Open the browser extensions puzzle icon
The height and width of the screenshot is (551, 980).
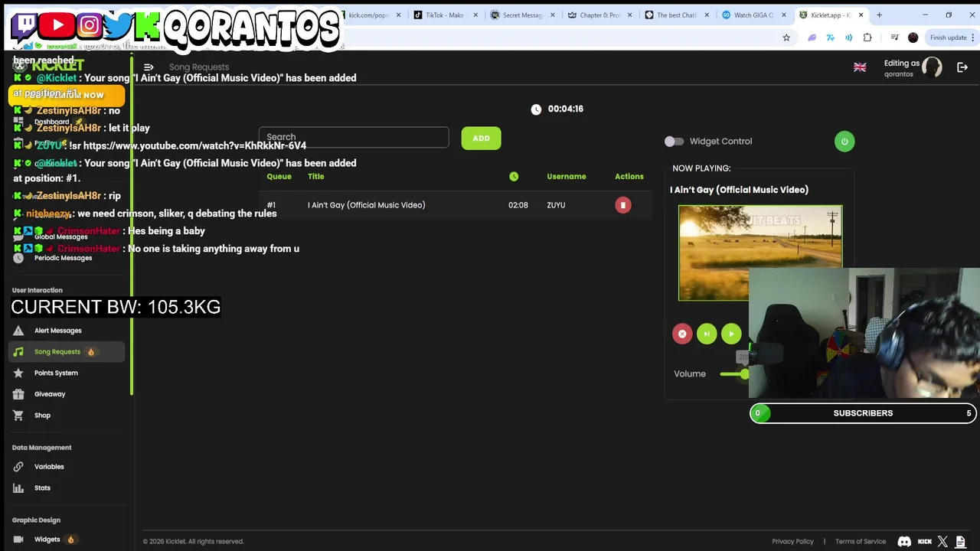click(x=867, y=37)
